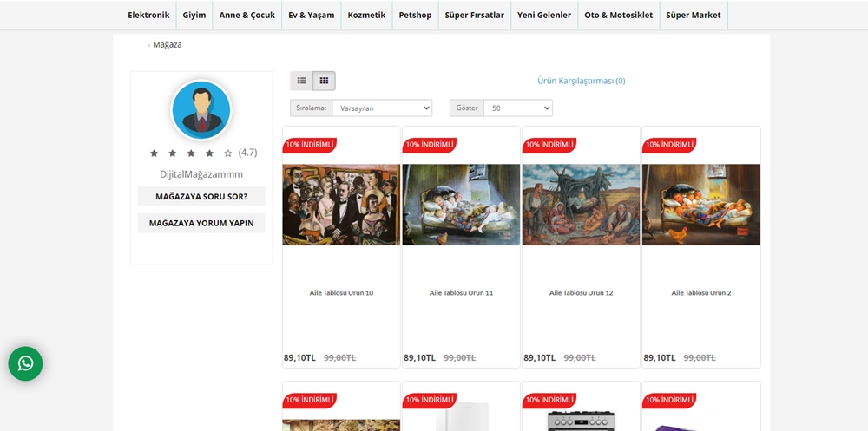
Task: Open Aile Tablosu Urun 10 title link
Action: tap(341, 293)
